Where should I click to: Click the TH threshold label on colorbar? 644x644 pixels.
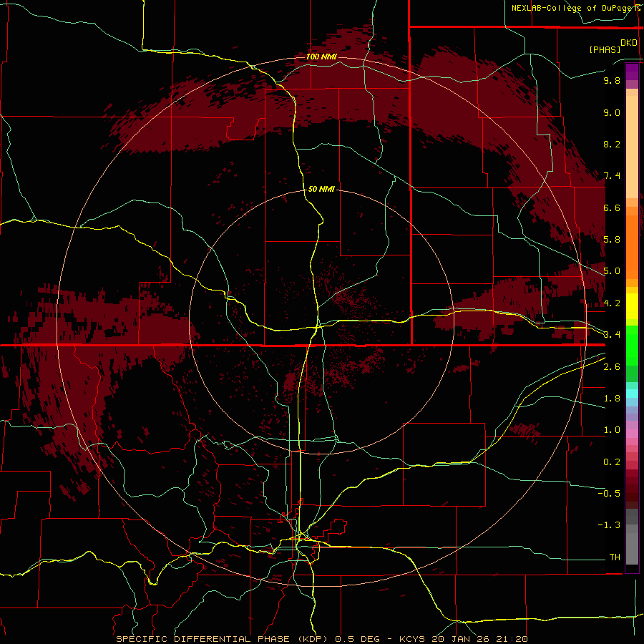(x=615, y=557)
